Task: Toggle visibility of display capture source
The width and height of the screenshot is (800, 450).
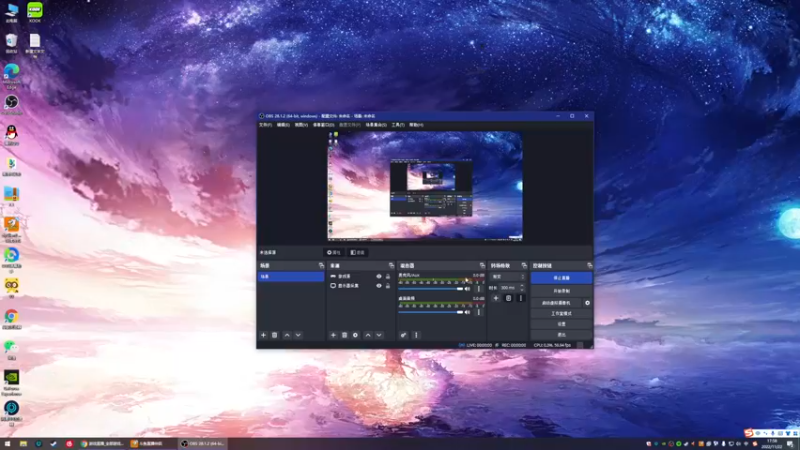Action: (379, 286)
